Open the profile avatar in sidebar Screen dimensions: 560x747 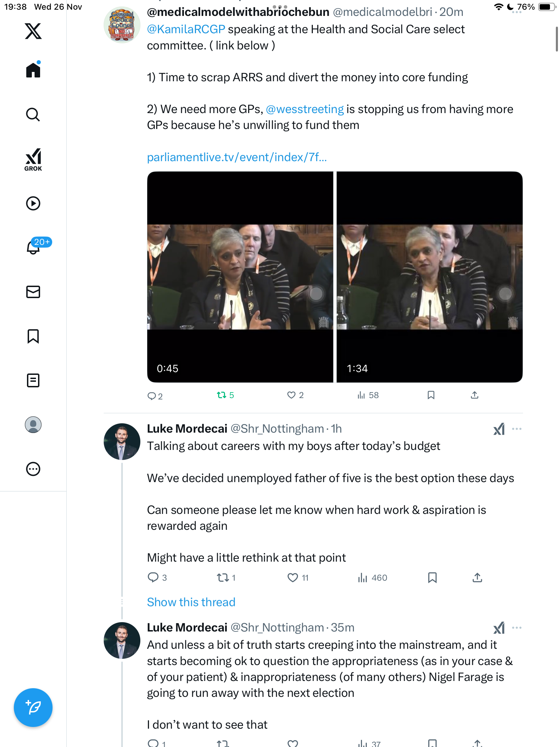click(x=33, y=425)
